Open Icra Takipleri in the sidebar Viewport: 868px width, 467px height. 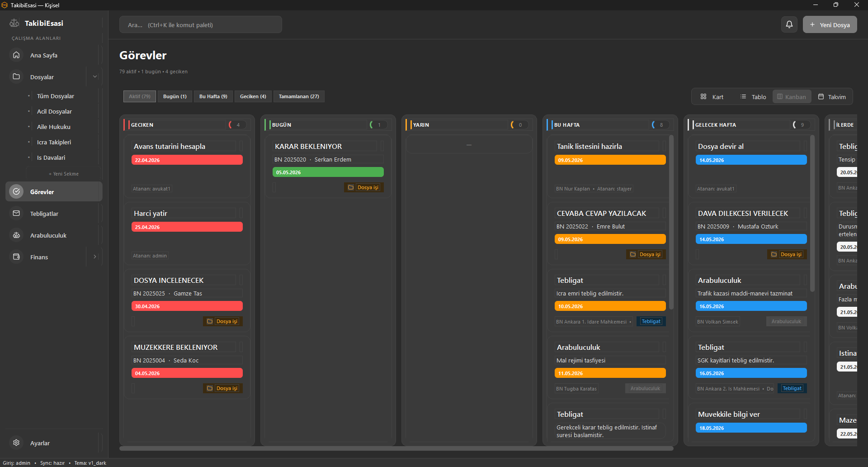[54, 142]
